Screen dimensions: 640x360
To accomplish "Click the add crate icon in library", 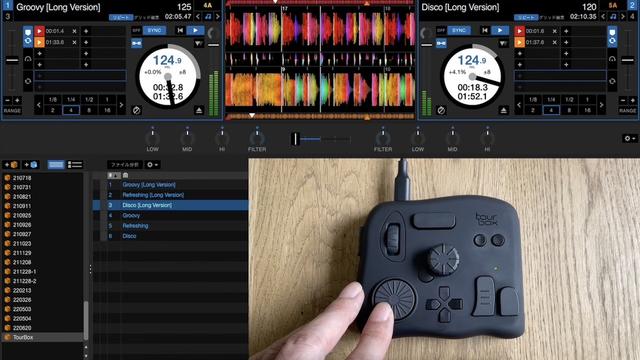I will [11, 164].
